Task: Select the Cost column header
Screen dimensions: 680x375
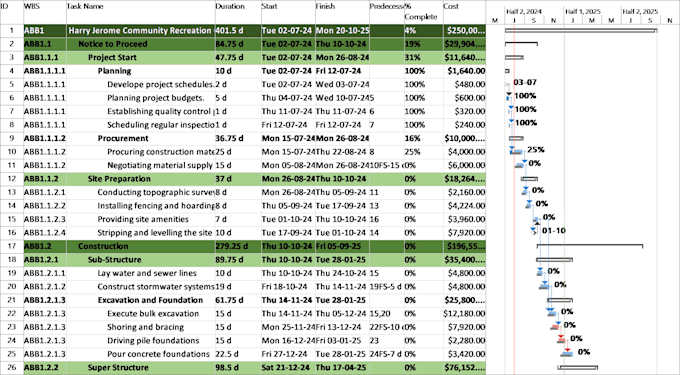Action: [464, 12]
